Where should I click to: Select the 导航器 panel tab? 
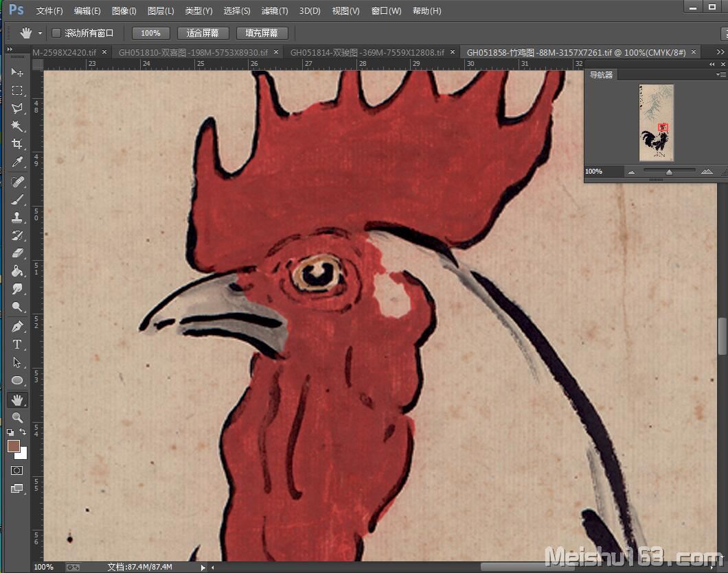click(x=601, y=75)
